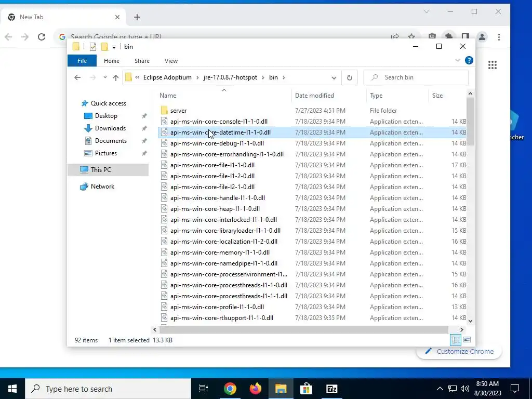Open address bar history dropdown
Image resolution: width=532 pixels, height=399 pixels.
(x=334, y=78)
